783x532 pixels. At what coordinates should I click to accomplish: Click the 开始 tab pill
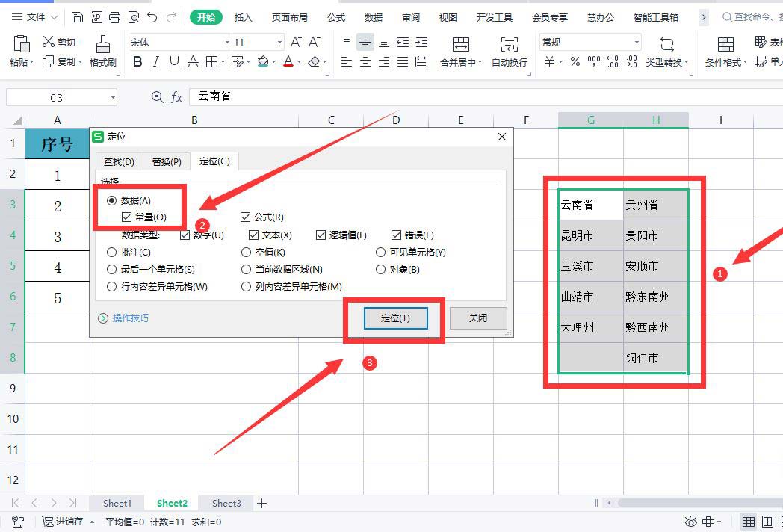(x=205, y=17)
